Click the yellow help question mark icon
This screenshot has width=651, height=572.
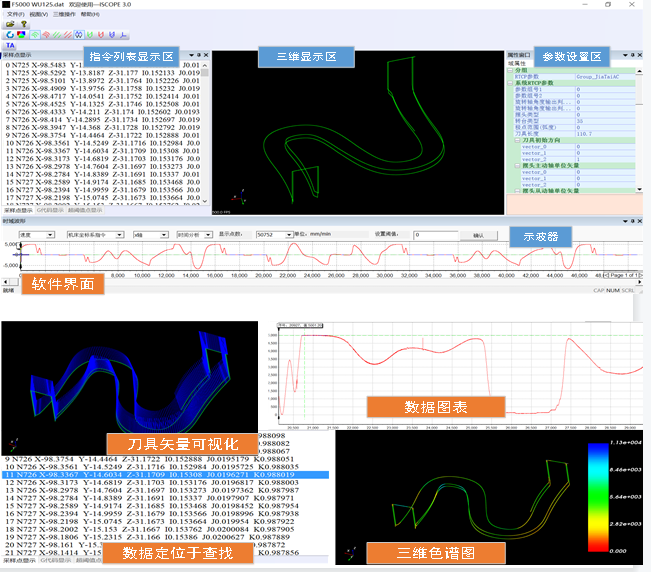[21, 25]
